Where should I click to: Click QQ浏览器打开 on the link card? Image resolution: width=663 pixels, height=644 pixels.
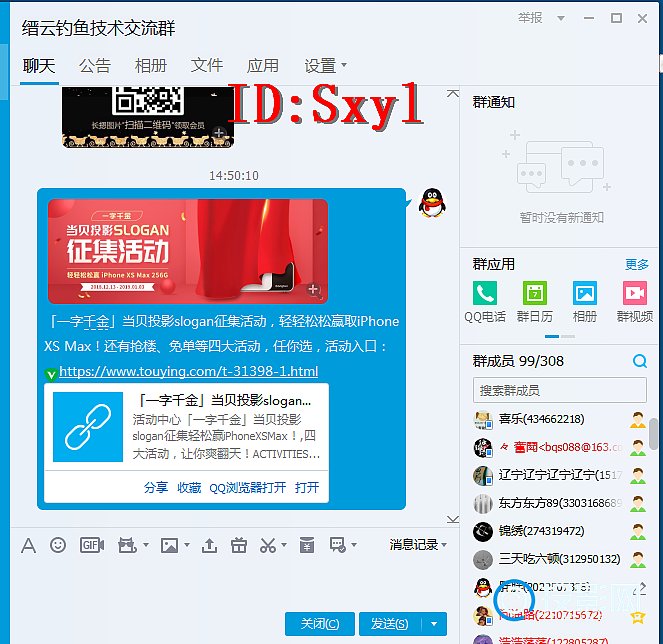click(x=247, y=488)
